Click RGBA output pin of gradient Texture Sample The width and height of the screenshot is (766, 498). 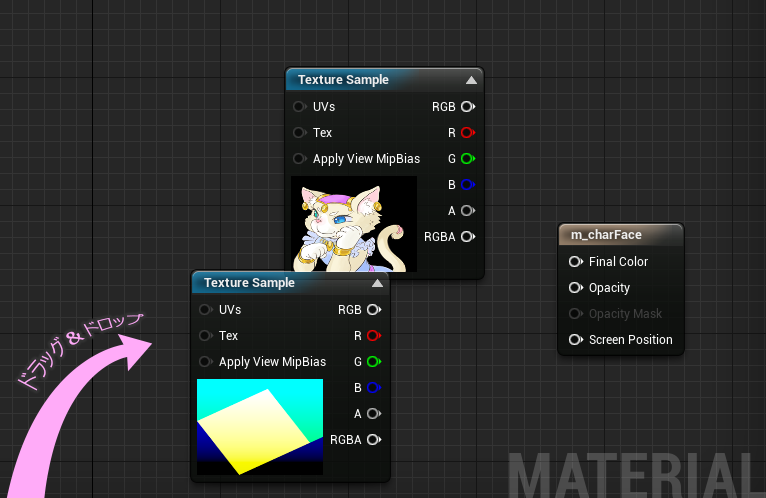click(374, 440)
